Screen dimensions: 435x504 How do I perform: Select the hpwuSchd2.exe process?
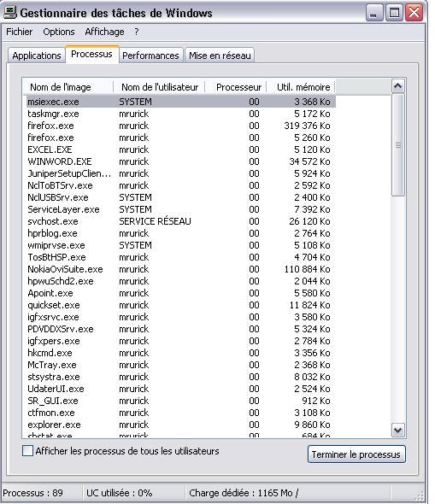tap(180, 281)
